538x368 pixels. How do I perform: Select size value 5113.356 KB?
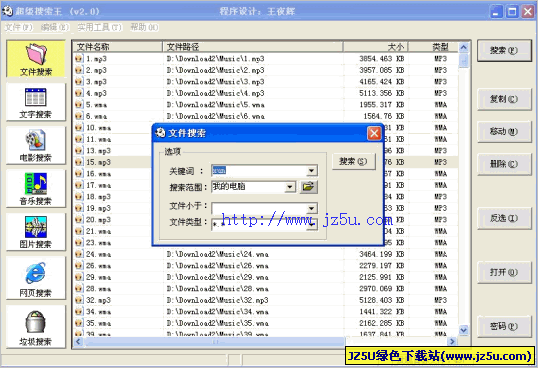[x=382, y=93]
